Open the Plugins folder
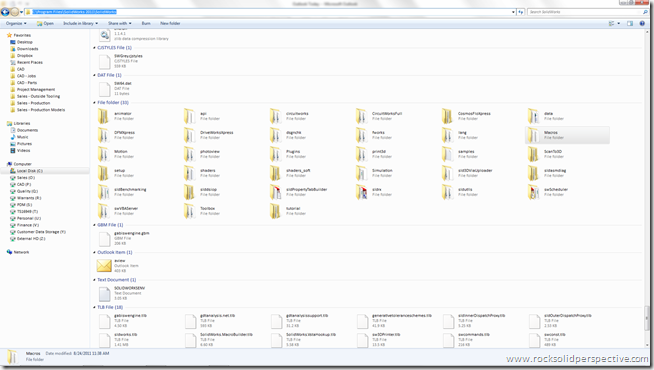This screenshot has width=654, height=370. [289, 154]
